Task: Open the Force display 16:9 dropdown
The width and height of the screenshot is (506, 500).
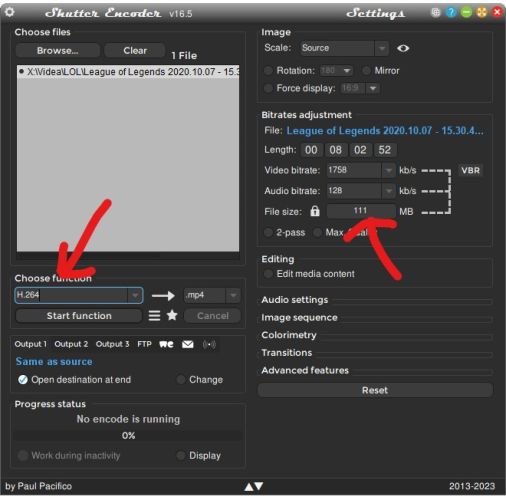Action: tap(361, 88)
